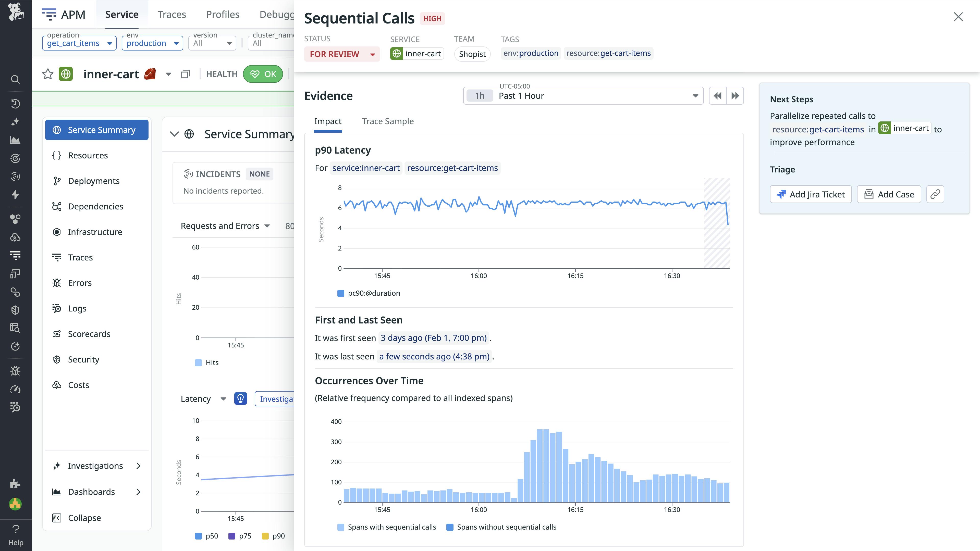Viewport: 980px width, 551px height.
Task: Expand the operation filter showing get_cart_items
Action: click(x=79, y=43)
